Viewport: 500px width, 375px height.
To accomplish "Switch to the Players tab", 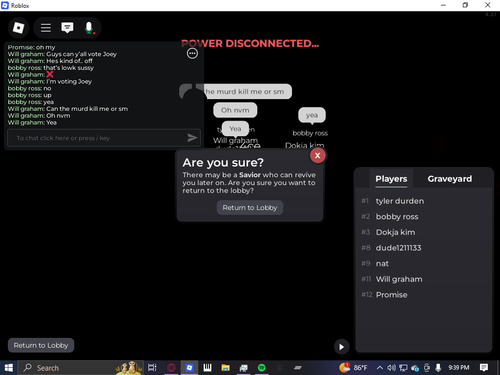I will [x=391, y=179].
